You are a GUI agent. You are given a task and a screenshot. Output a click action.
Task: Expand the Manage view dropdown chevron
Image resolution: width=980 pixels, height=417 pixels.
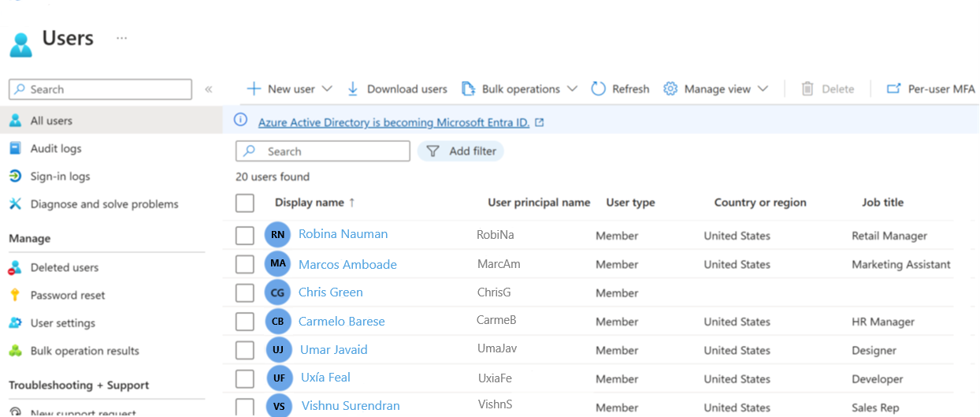[763, 89]
